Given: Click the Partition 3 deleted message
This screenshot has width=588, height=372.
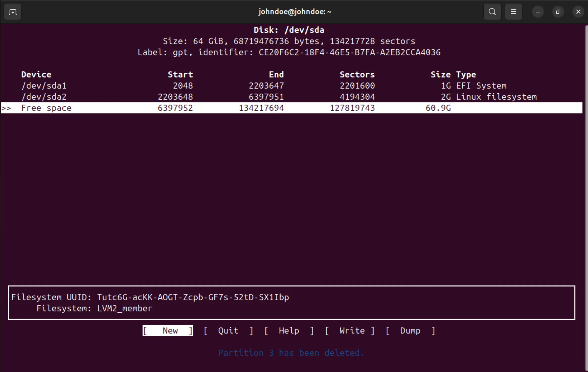Looking at the screenshot, I should point(291,353).
